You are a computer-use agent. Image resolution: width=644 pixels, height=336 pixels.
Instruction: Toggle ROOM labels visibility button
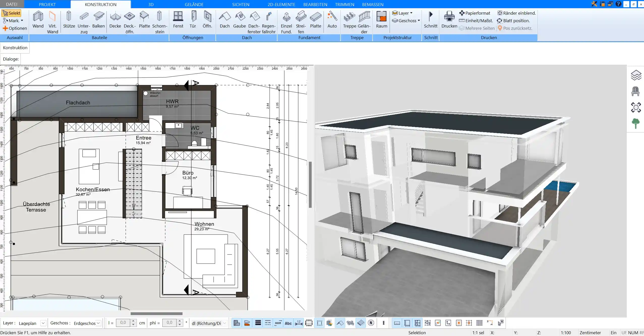(x=278, y=323)
